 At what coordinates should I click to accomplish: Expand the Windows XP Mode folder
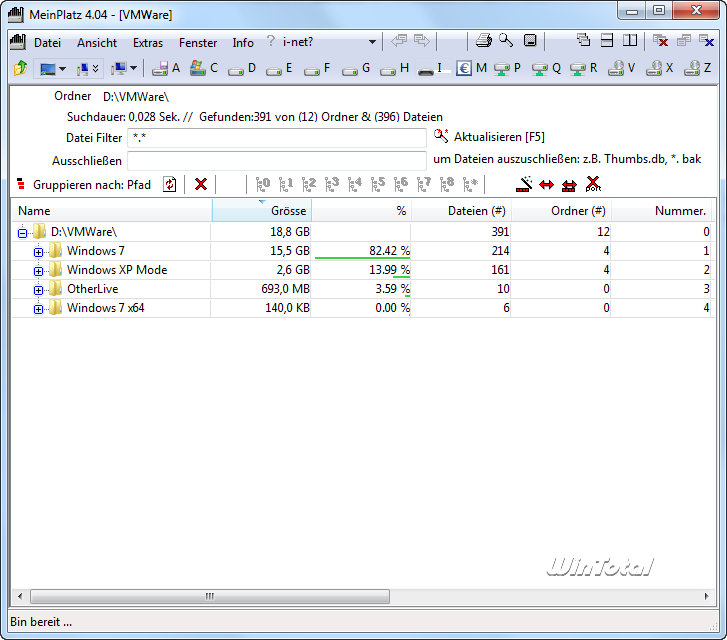coord(38,271)
